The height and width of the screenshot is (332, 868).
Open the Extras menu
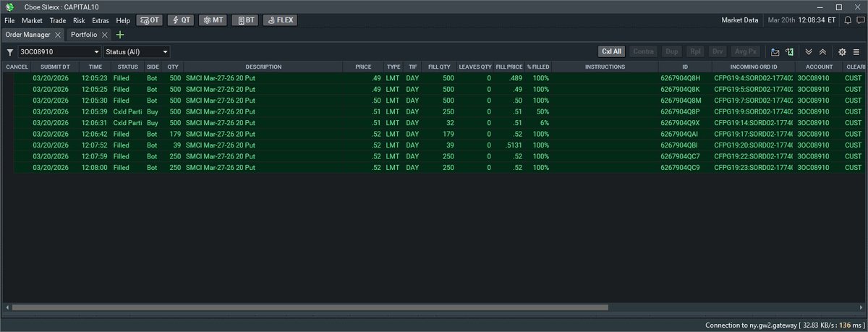coord(101,20)
